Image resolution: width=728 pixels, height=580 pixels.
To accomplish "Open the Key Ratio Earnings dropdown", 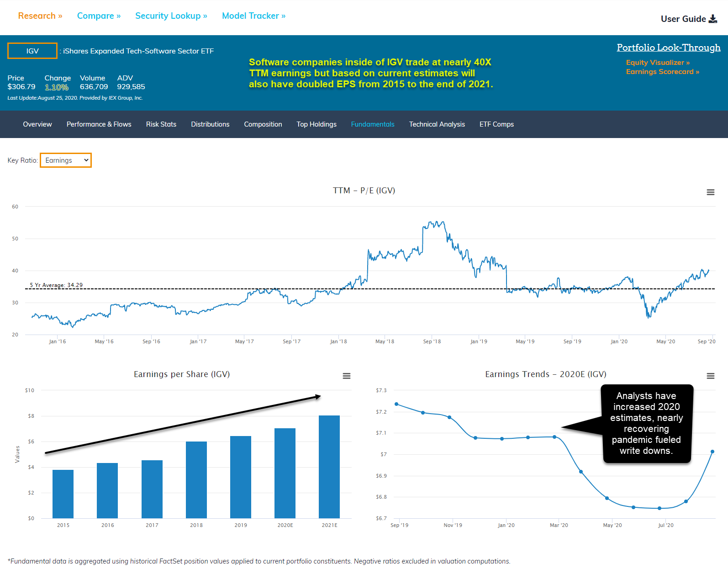I will click(x=66, y=160).
